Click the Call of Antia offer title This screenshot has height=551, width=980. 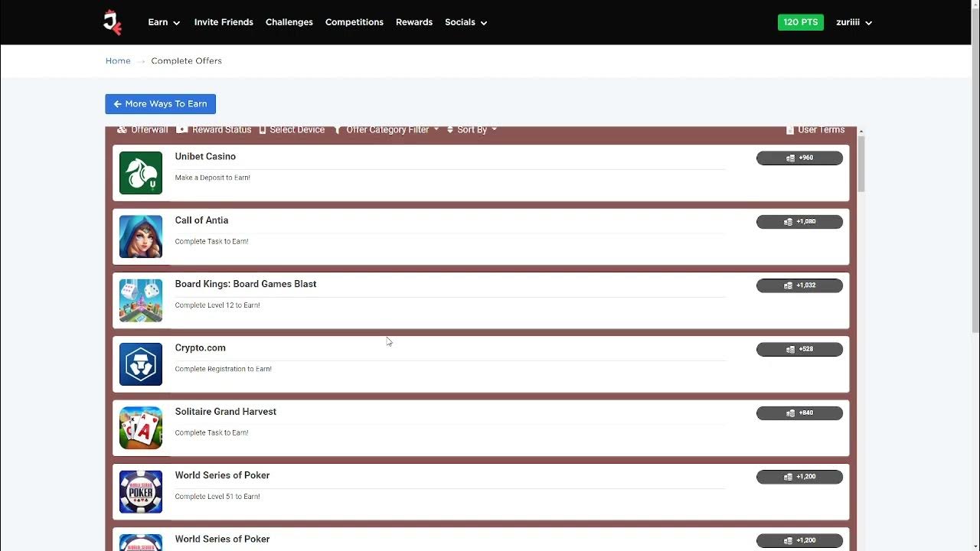[x=201, y=220]
